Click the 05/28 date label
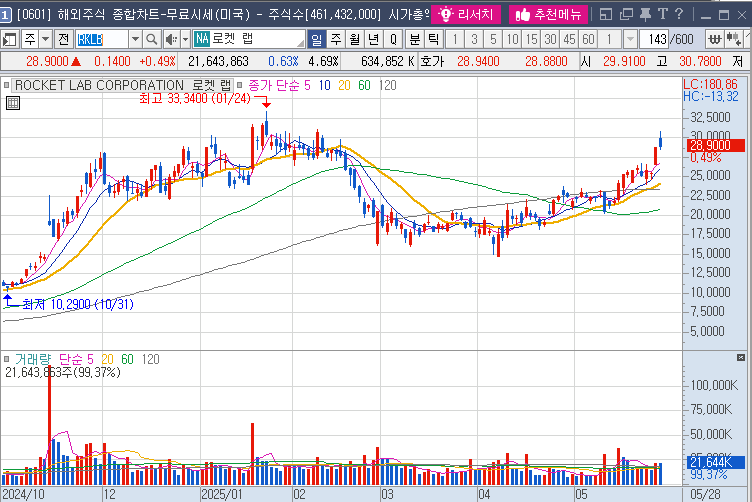Screen dimensions: 752x502 (705, 495)
